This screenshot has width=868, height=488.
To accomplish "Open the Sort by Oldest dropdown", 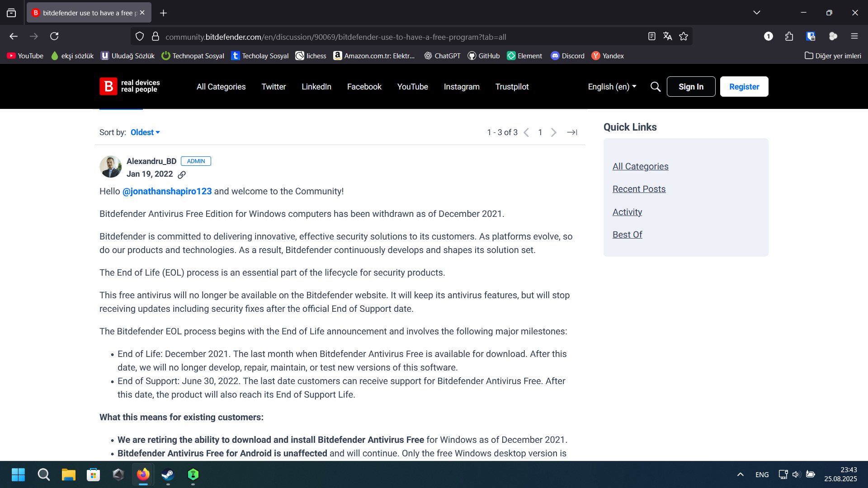I will pyautogui.click(x=145, y=132).
